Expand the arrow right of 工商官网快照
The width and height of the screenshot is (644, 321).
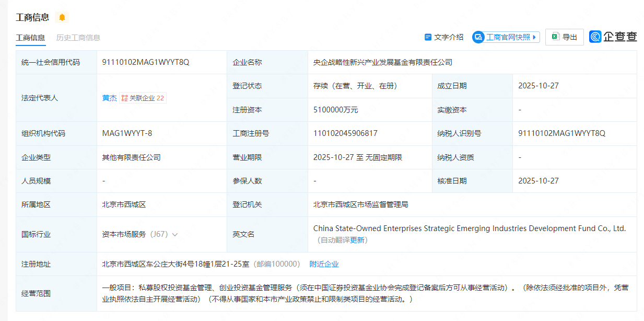click(x=535, y=37)
